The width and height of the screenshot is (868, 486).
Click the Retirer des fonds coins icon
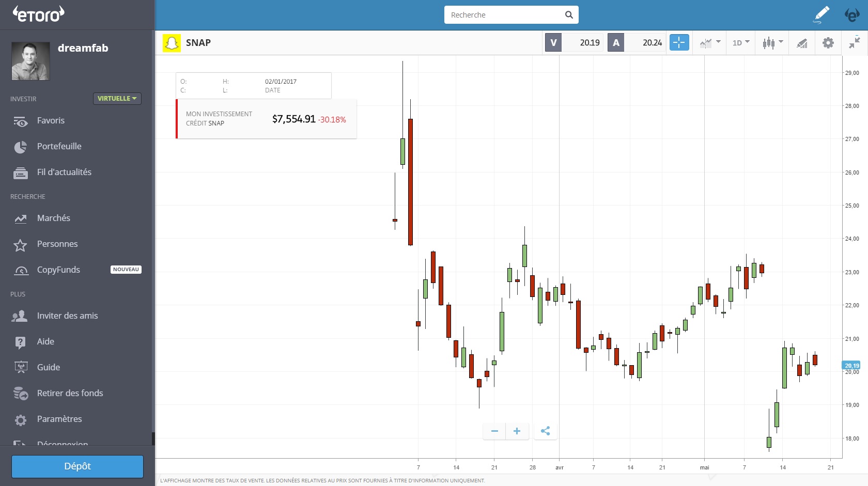[21, 394]
